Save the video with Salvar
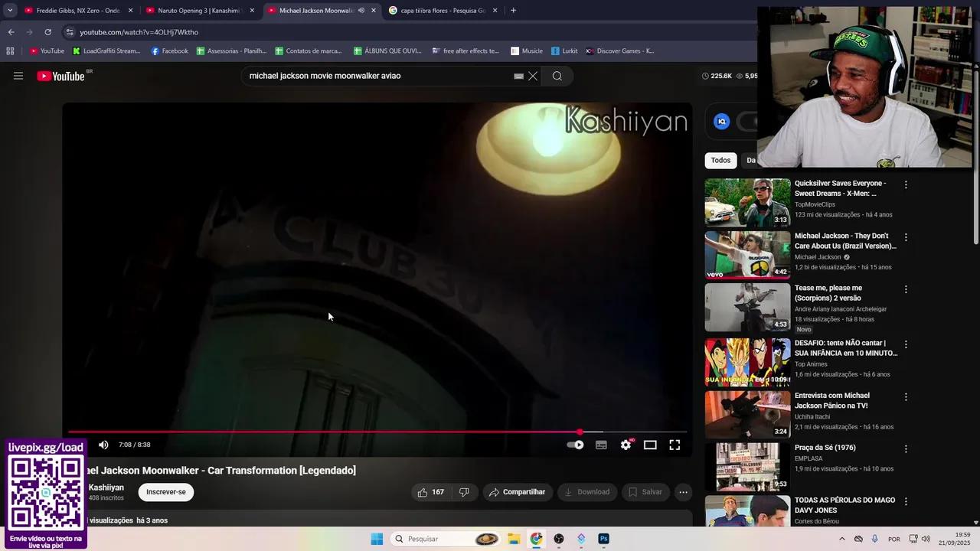Screen dimensions: 980x551 [x=645, y=492]
